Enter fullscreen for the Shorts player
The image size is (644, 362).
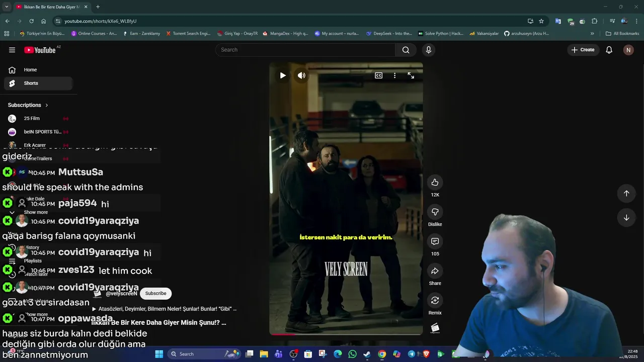411,75
